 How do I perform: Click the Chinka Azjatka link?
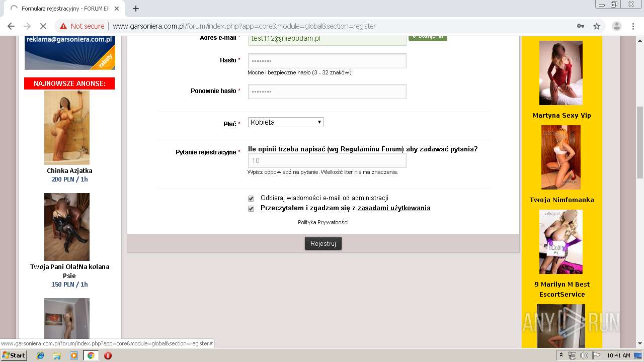(x=69, y=171)
